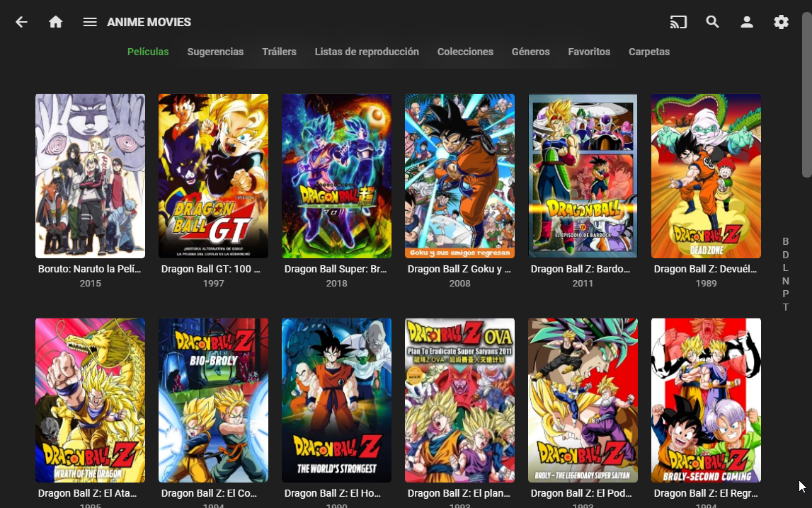Open the Wrath of the Dragon poster
This screenshot has height=508, width=812.
pos(90,400)
